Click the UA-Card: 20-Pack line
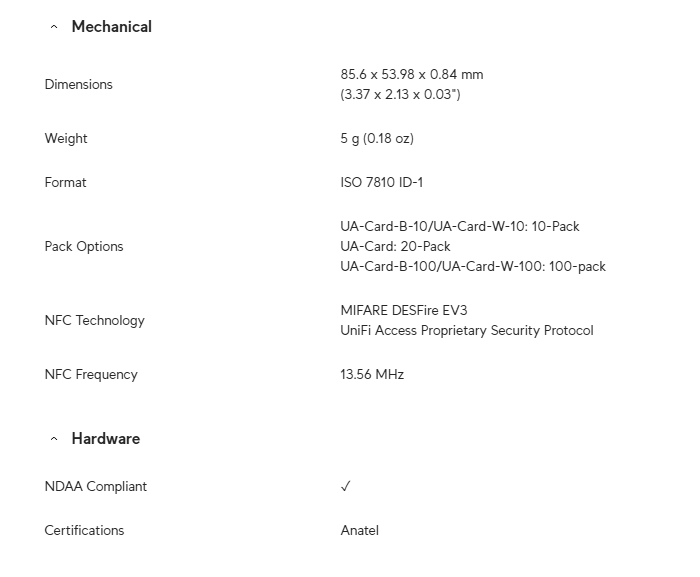The image size is (700, 577). click(x=395, y=247)
